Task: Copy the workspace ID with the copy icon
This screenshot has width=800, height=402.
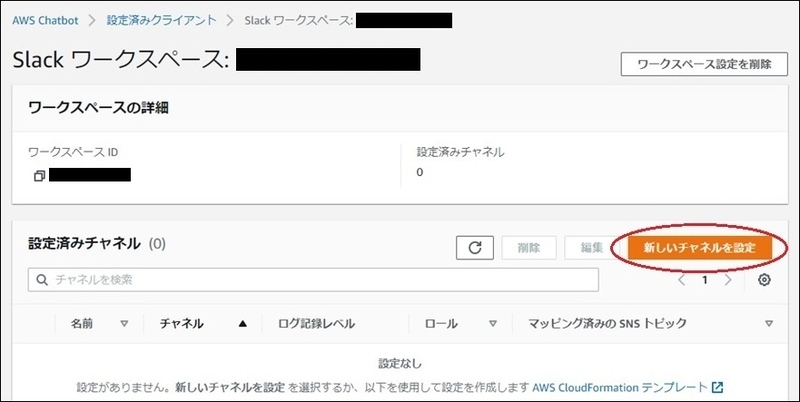Action: click(x=39, y=176)
